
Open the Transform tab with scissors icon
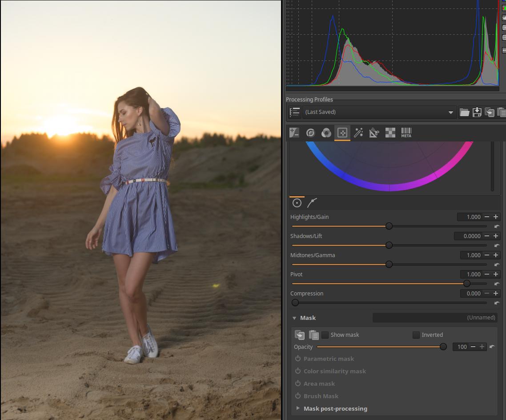pos(374,133)
